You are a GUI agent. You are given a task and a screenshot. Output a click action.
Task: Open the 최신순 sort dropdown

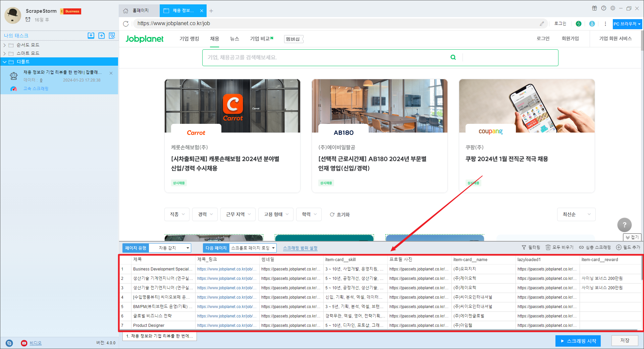(577, 214)
